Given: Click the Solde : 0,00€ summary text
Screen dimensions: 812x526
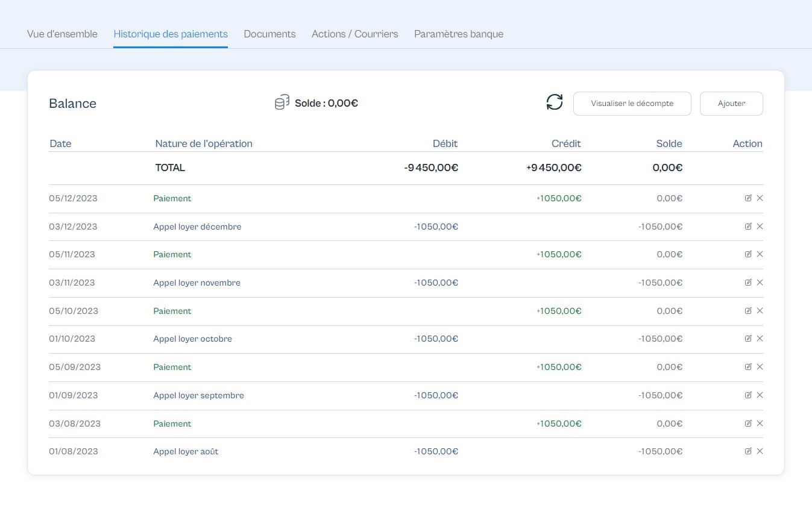Looking at the screenshot, I should click(326, 103).
